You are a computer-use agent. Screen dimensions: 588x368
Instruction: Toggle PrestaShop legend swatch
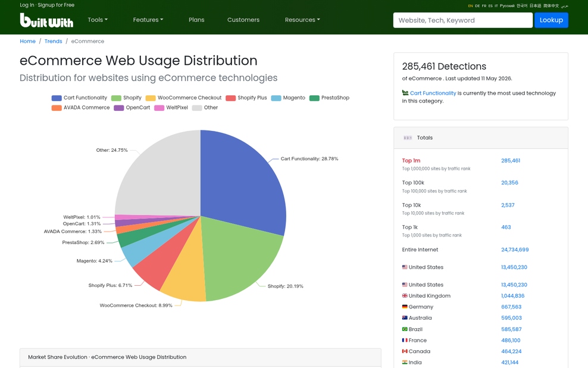314,98
